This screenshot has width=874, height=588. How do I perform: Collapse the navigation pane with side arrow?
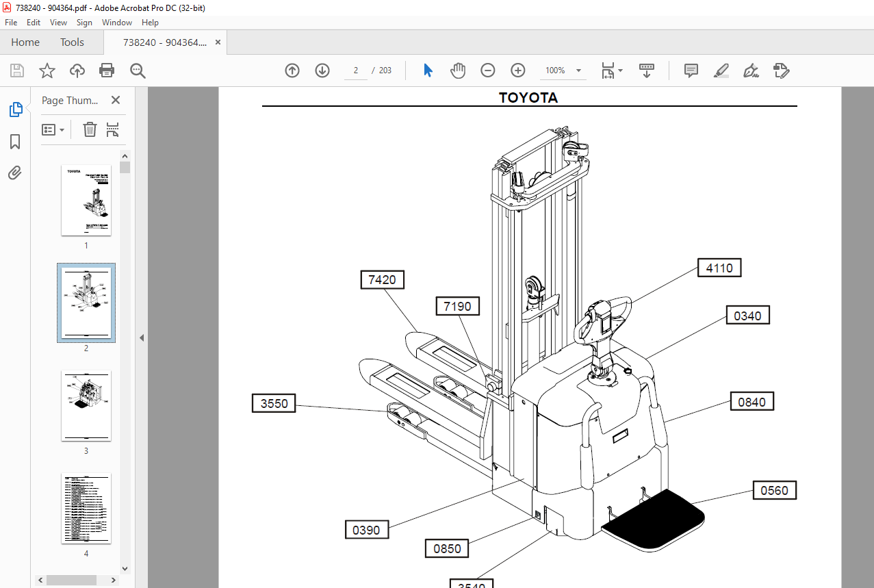[x=142, y=337]
